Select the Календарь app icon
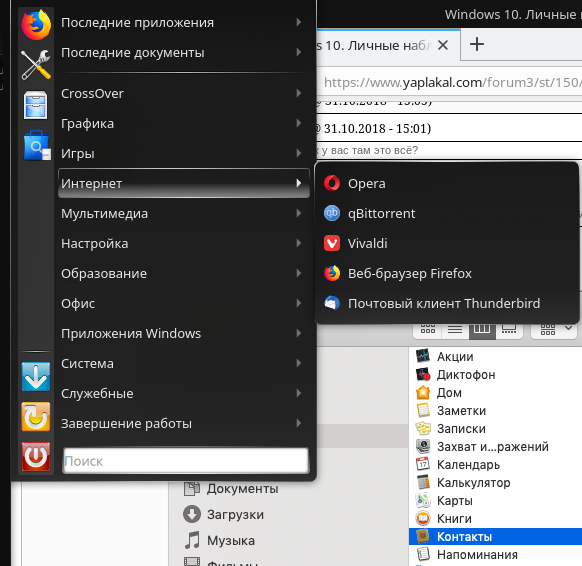The image size is (582, 566). 423,464
